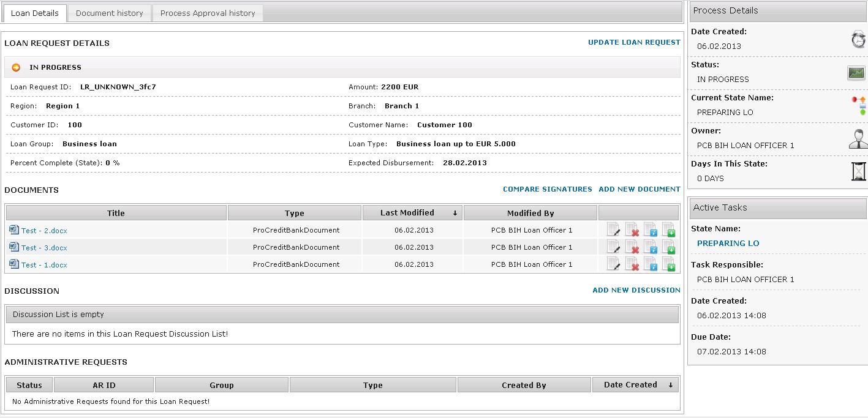Screen dimensions: 868x418
Task: Click edit icon for Test - 2.docx
Action: (613, 230)
